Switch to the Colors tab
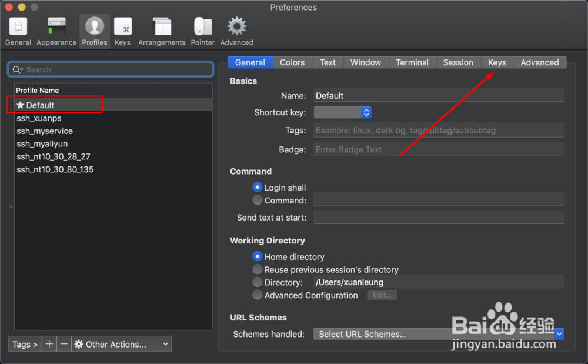The height and width of the screenshot is (364, 588). tap(292, 62)
